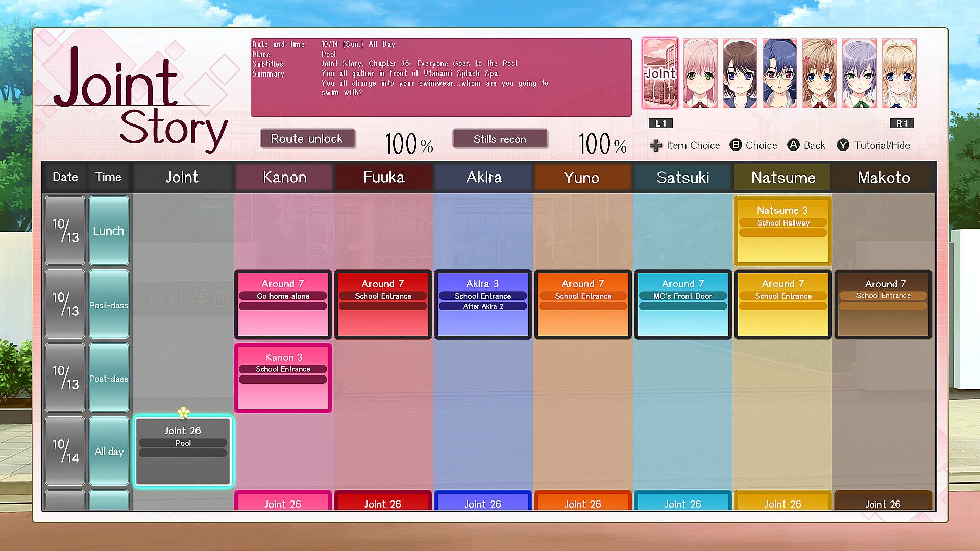
Task: Select the blonde Natsume portrait
Action: pos(899,73)
